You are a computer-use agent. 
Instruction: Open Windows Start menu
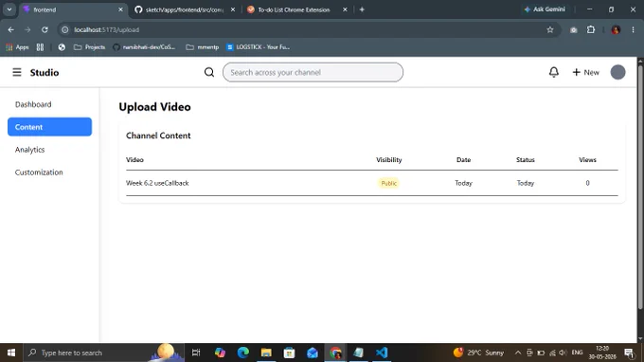click(x=11, y=353)
